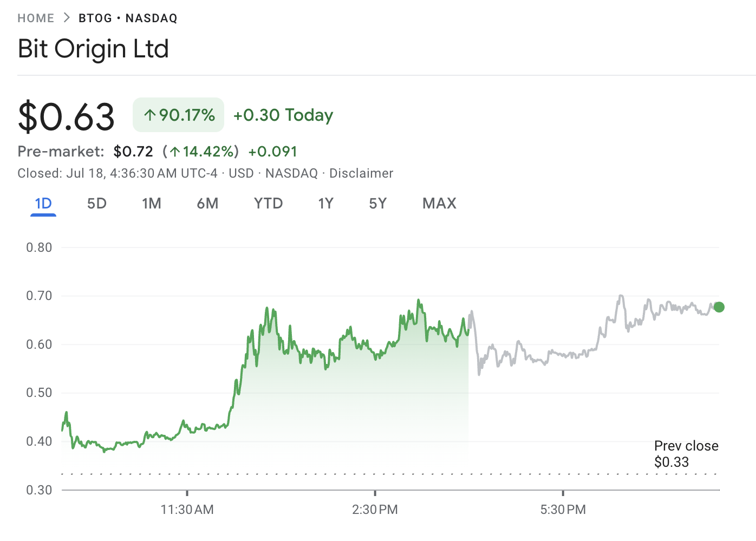Switch to the 1Y time range
This screenshot has width=756, height=541.
(325, 203)
